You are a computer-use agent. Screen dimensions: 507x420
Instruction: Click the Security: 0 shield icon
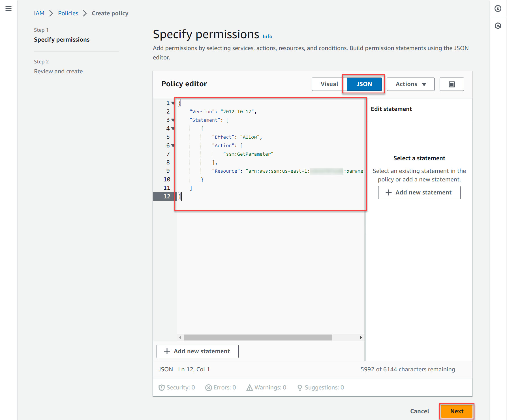[162, 387]
